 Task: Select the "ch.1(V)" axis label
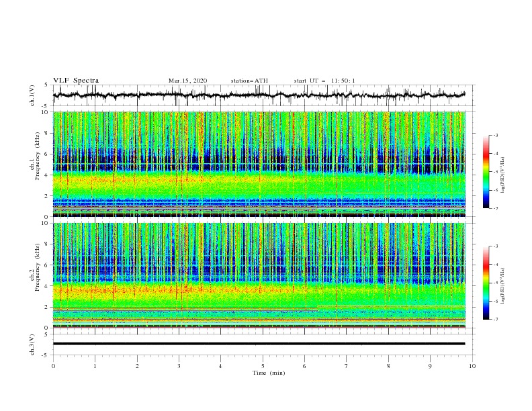click(32, 95)
